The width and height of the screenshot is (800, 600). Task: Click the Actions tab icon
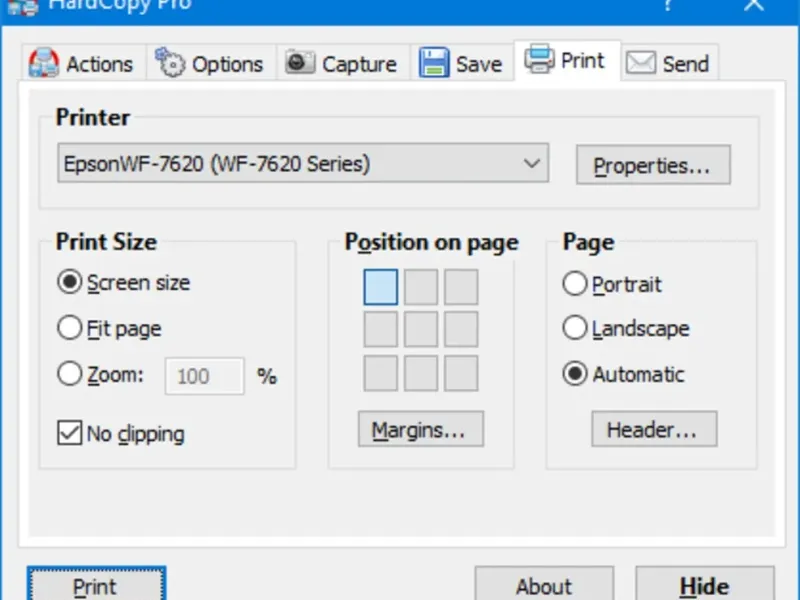pos(43,63)
